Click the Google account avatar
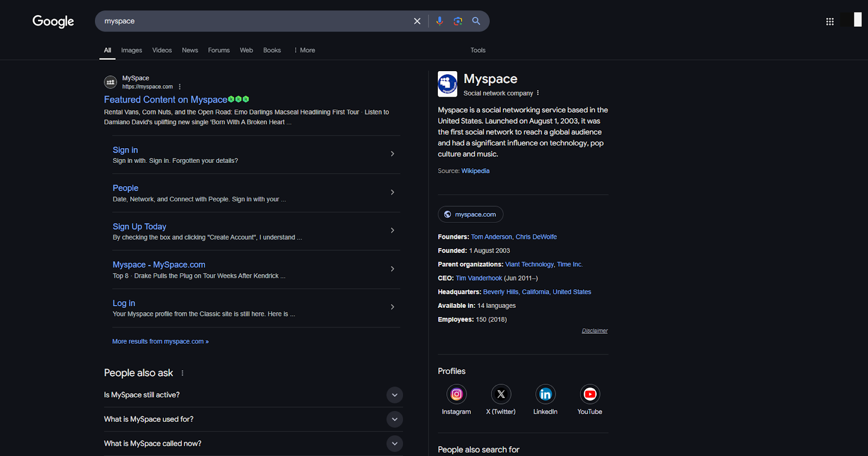868x456 pixels. [x=852, y=20]
